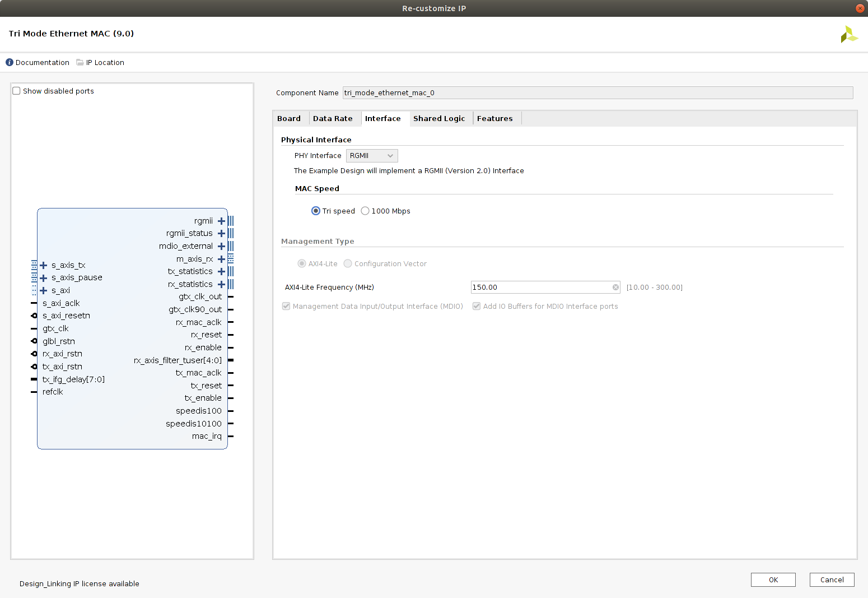The height and width of the screenshot is (598, 868).
Task: Click the speedis100 port label
Action: tap(199, 411)
